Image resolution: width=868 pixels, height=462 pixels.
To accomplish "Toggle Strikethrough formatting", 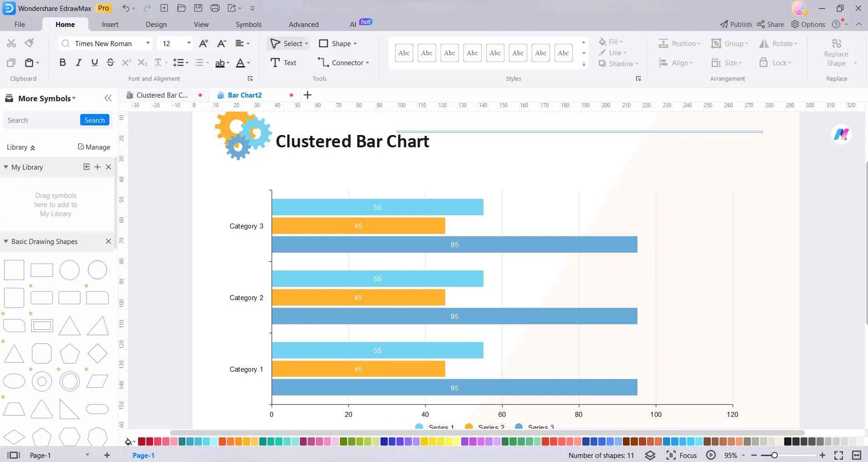I will [x=110, y=62].
